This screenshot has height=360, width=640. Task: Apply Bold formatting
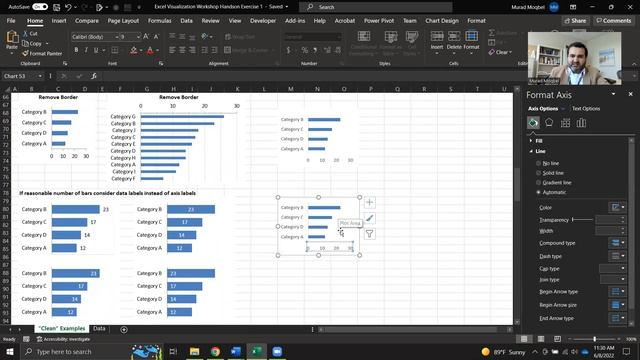pyautogui.click(x=76, y=50)
